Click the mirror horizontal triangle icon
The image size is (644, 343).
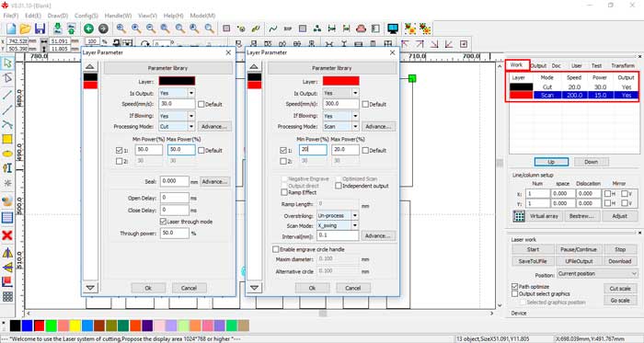coord(7,253)
